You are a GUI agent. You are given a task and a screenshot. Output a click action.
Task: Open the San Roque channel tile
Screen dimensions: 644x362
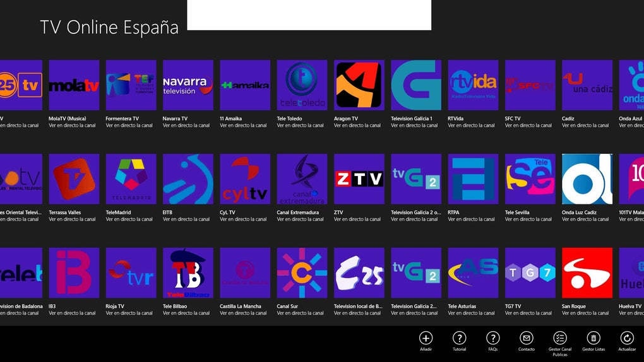587,272
